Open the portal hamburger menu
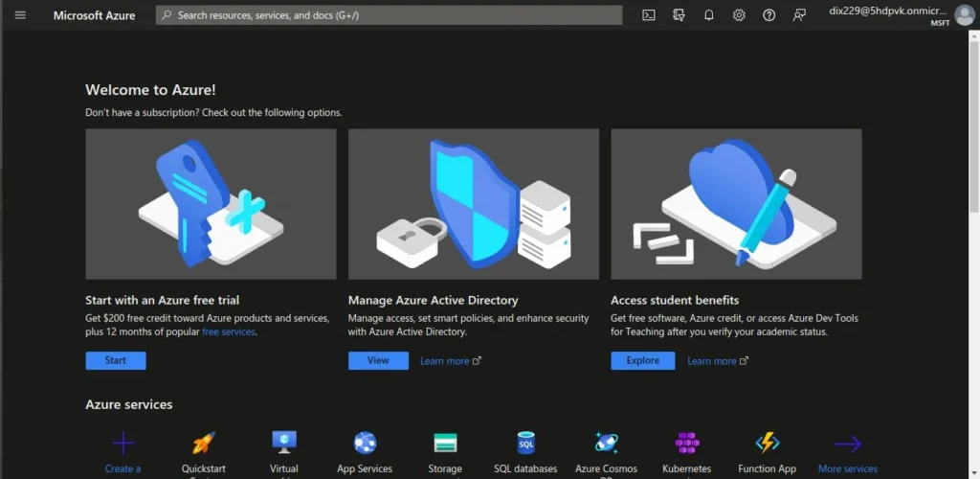The image size is (980, 479). pyautogui.click(x=20, y=15)
